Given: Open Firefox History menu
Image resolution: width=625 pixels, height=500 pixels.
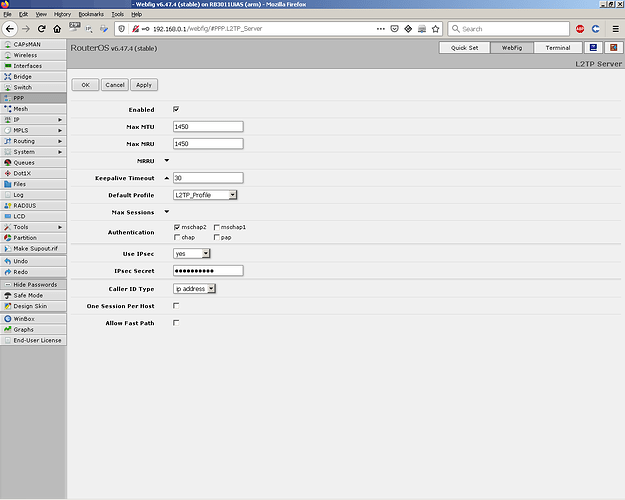Looking at the screenshot, I should [x=62, y=14].
